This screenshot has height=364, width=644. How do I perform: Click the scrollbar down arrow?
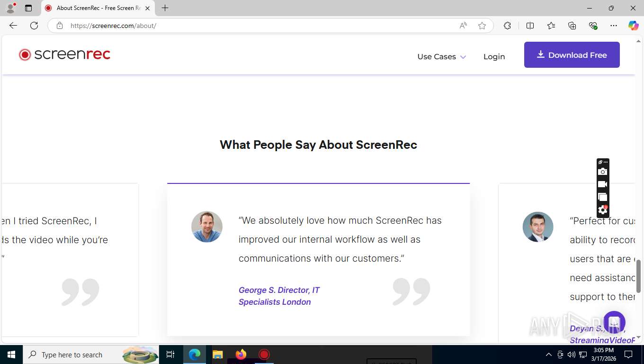(638, 337)
